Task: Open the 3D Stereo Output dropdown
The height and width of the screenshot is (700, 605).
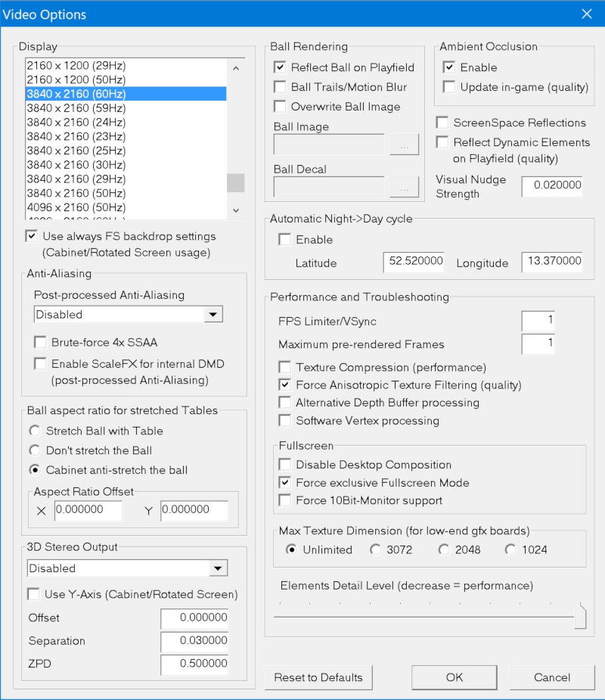Action: point(218,568)
